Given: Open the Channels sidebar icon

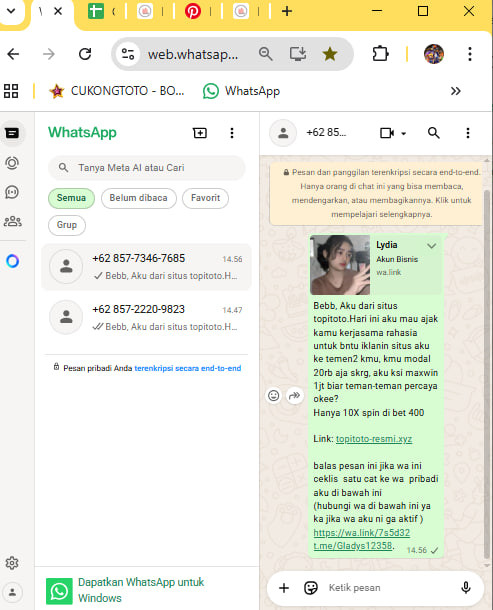Looking at the screenshot, I should (x=12, y=192).
